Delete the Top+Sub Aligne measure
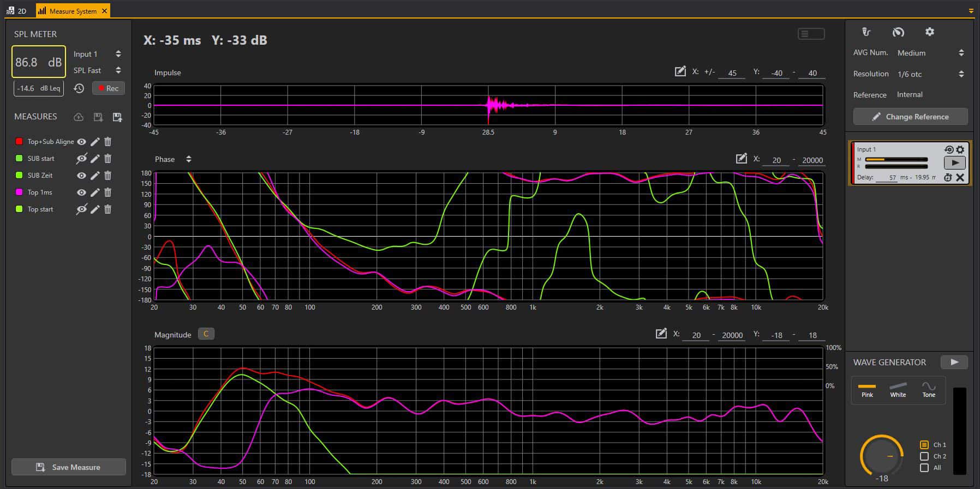980x489 pixels. (108, 142)
